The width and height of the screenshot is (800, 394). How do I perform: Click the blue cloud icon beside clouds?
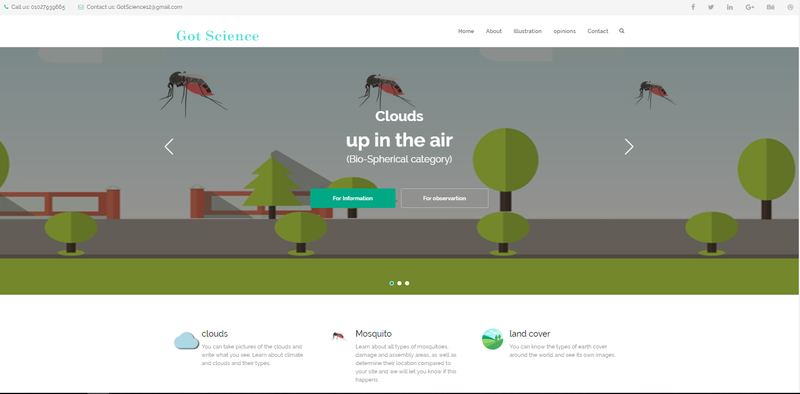tap(186, 340)
